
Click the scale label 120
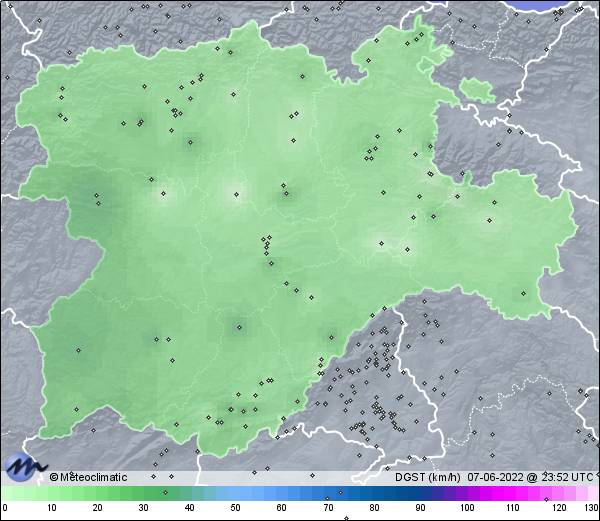[x=559, y=508]
